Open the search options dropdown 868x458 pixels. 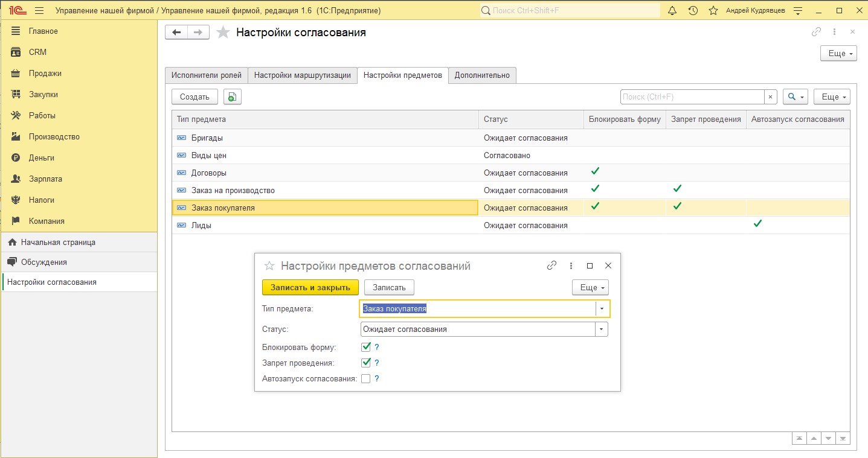pyautogui.click(x=796, y=97)
